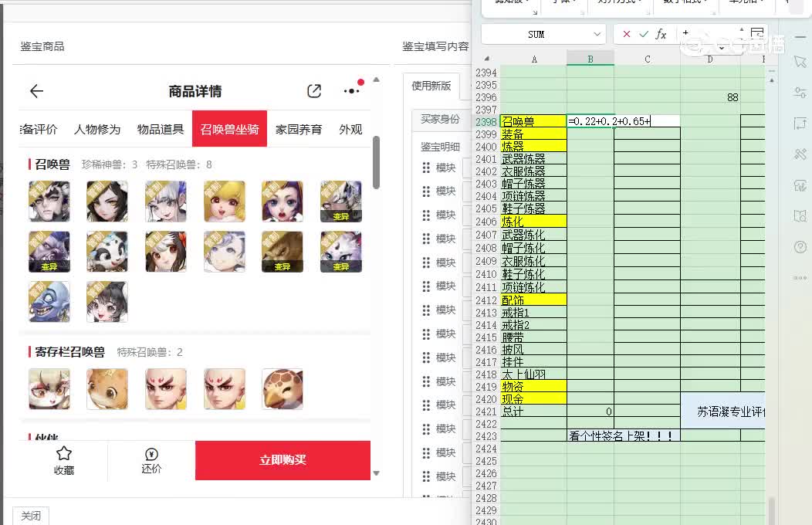The width and height of the screenshot is (812, 525).
Task: Click the 苏语凝专业评 merged cell
Action: tap(723, 411)
